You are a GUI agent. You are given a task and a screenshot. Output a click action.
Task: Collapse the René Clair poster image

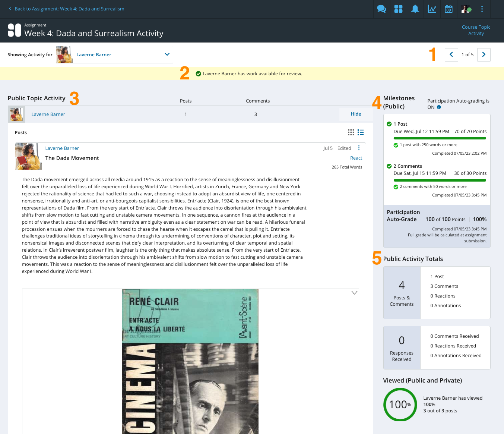coord(354,293)
